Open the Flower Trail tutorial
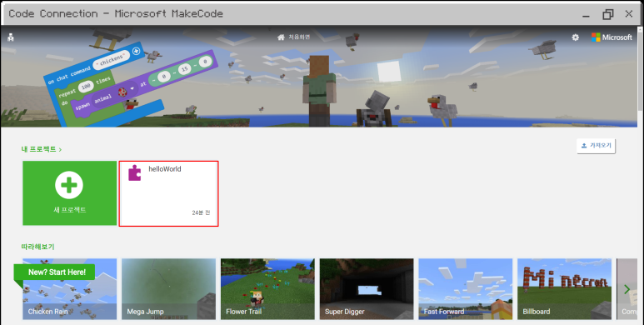Viewport: 644px width, 325px height. tap(267, 289)
